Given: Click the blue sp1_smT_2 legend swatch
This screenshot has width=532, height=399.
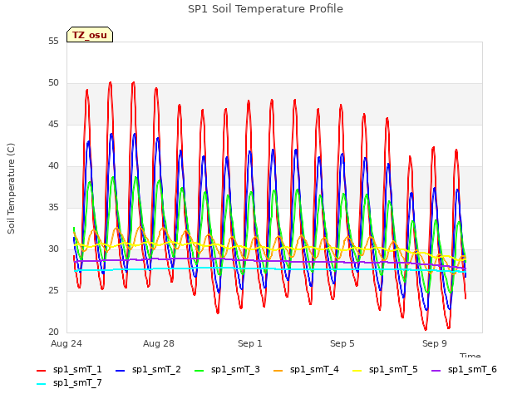Looking at the screenshot, I should (120, 371).
